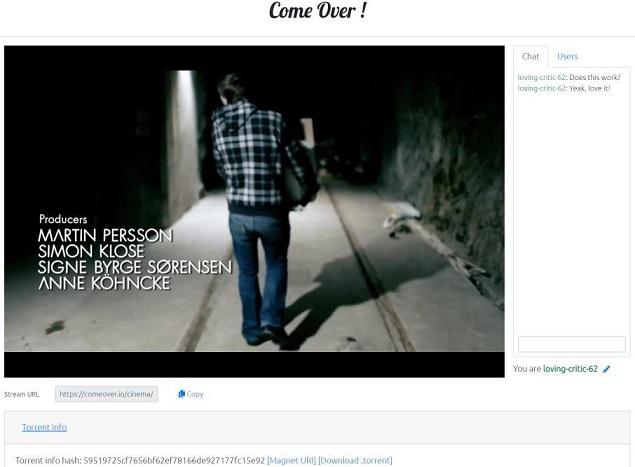Click the pencil icon to edit username

pyautogui.click(x=607, y=369)
